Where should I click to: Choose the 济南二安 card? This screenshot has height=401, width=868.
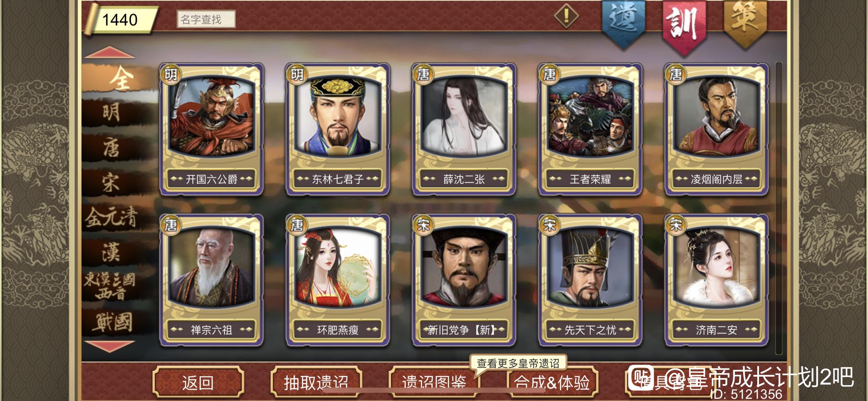coord(716,280)
